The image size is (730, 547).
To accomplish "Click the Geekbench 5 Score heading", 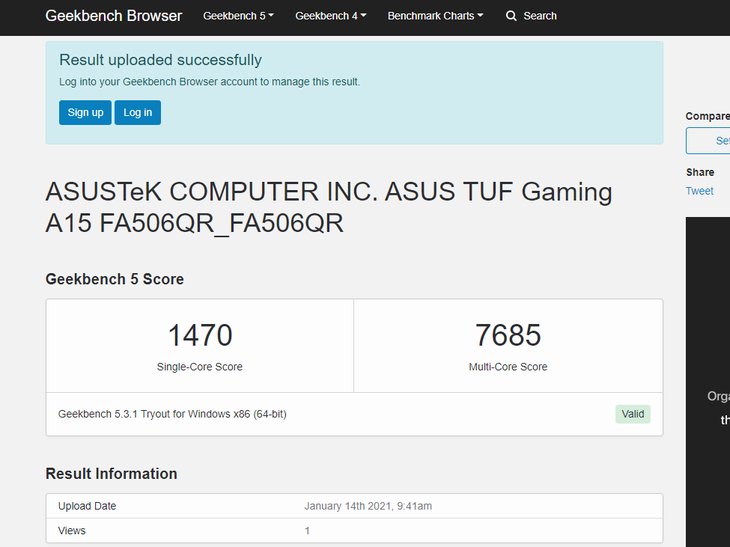I will [x=114, y=279].
